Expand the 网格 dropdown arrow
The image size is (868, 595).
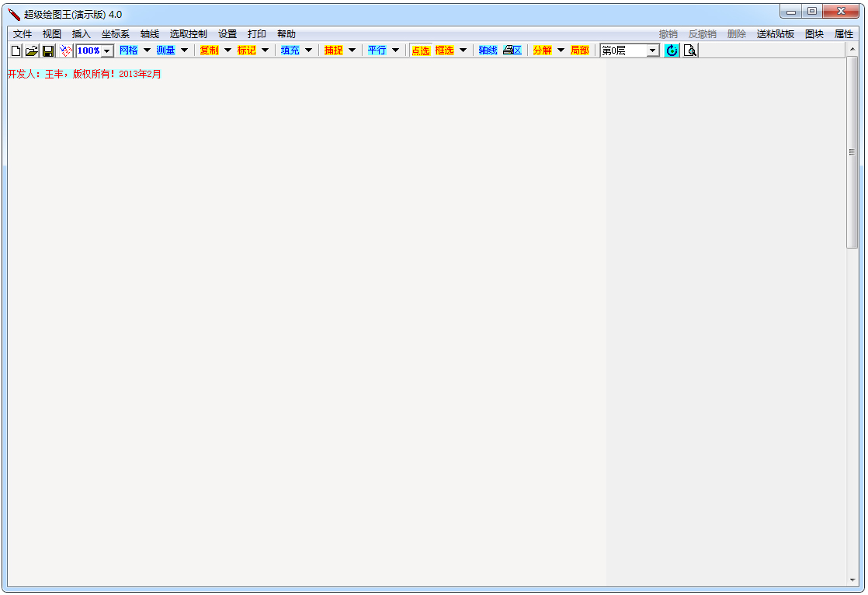(147, 50)
